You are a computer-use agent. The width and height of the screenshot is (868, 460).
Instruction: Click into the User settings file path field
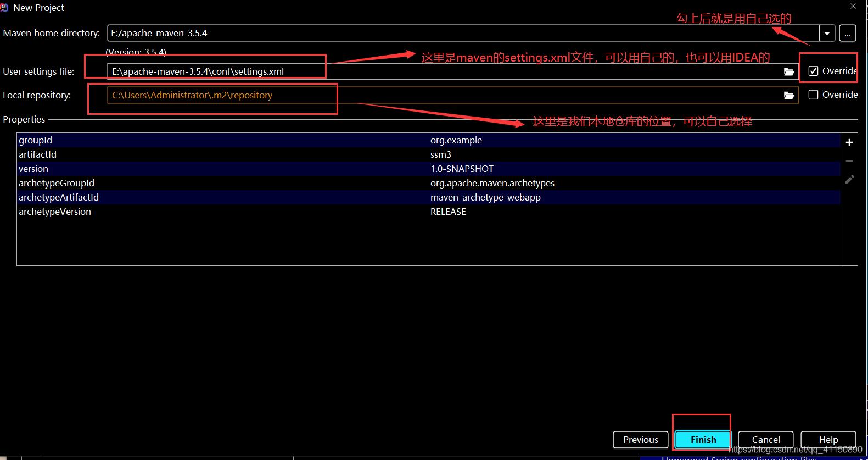(x=439, y=71)
